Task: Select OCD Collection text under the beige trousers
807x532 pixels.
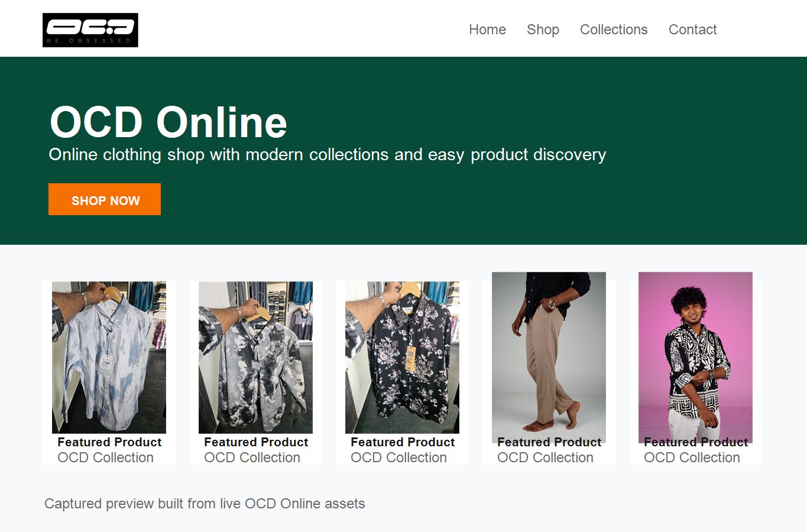Action: [545, 458]
